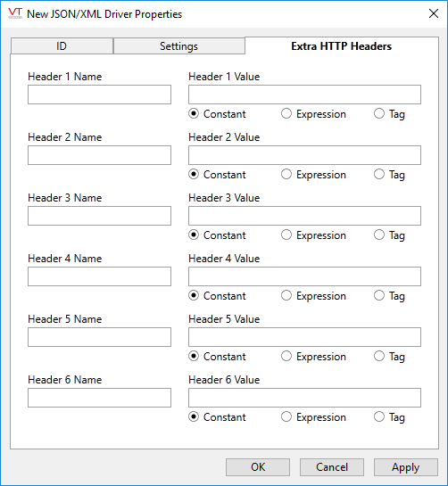Choose Expression for Header 3 Value

[x=313, y=235]
